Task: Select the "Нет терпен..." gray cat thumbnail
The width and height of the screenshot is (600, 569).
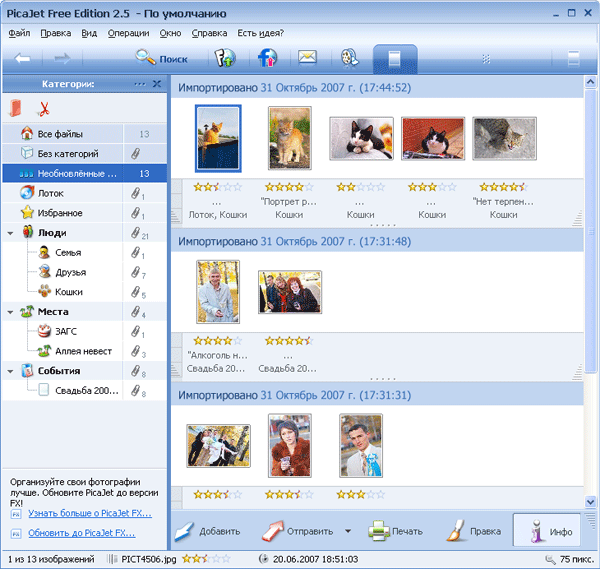Action: pyautogui.click(x=504, y=139)
